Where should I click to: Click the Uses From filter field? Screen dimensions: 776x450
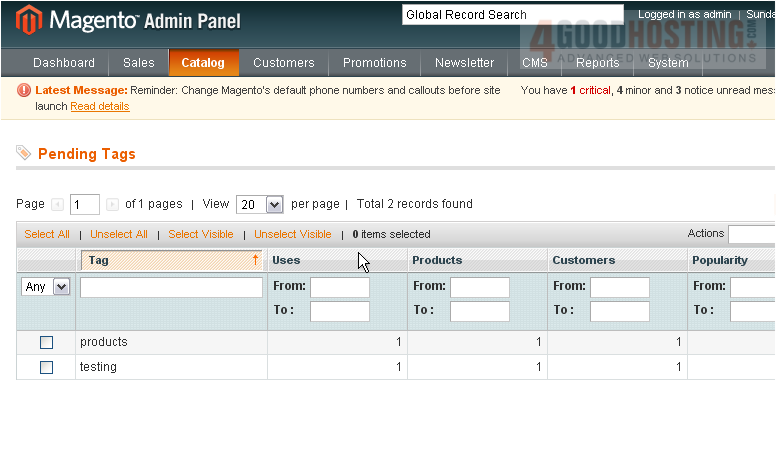(x=340, y=287)
